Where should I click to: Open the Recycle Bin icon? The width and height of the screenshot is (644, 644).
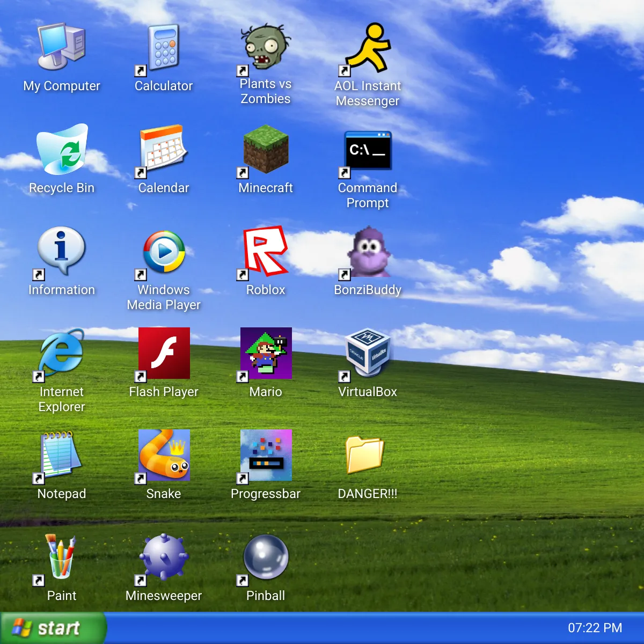(62, 149)
